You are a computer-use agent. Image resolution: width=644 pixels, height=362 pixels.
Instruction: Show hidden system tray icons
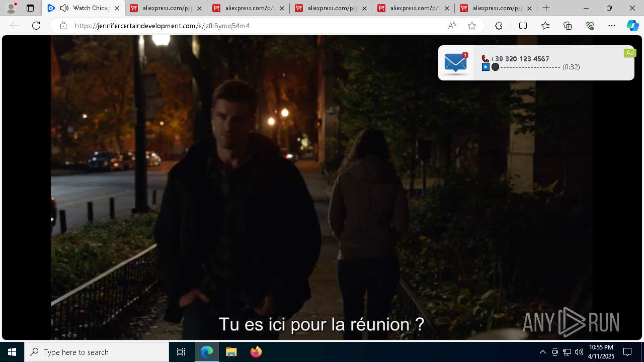click(542, 352)
